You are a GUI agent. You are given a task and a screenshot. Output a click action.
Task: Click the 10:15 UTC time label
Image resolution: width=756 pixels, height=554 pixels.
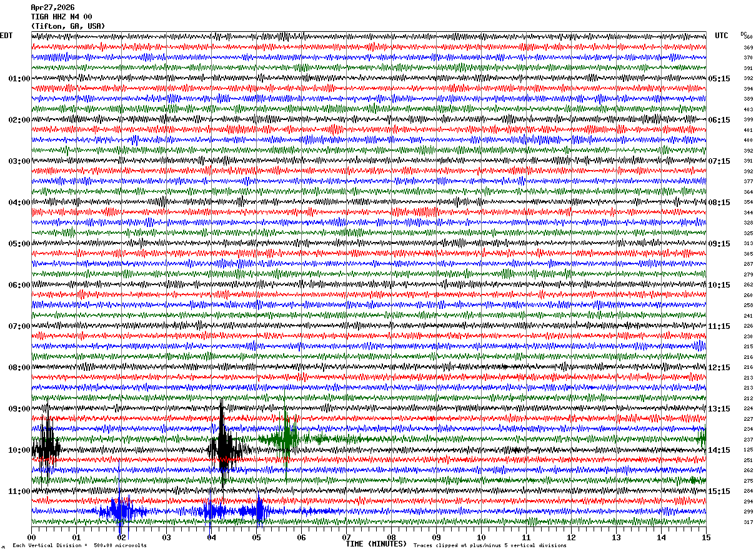(x=719, y=285)
